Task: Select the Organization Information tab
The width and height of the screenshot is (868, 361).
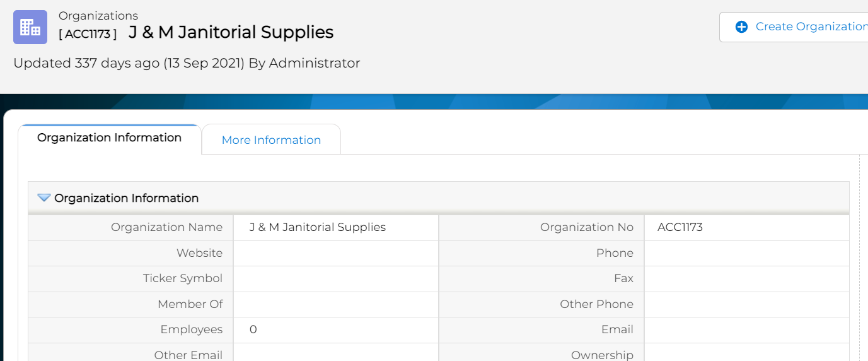Action: 109,138
